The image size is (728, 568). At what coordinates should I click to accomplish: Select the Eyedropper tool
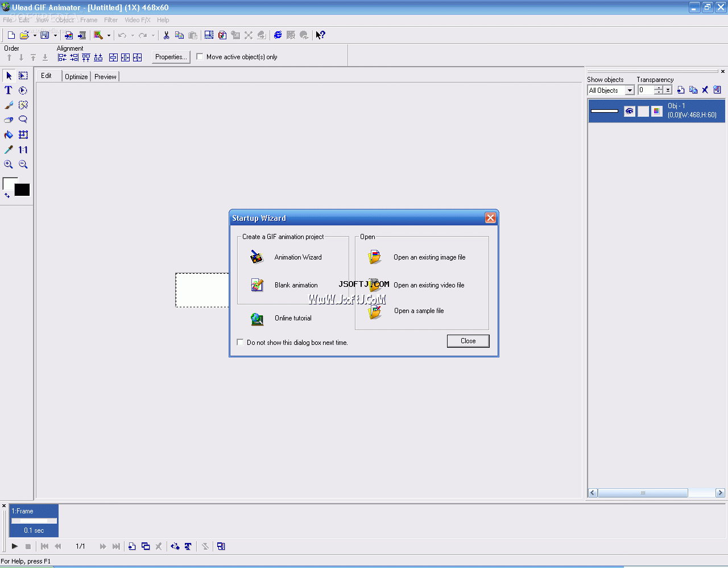(x=9, y=150)
